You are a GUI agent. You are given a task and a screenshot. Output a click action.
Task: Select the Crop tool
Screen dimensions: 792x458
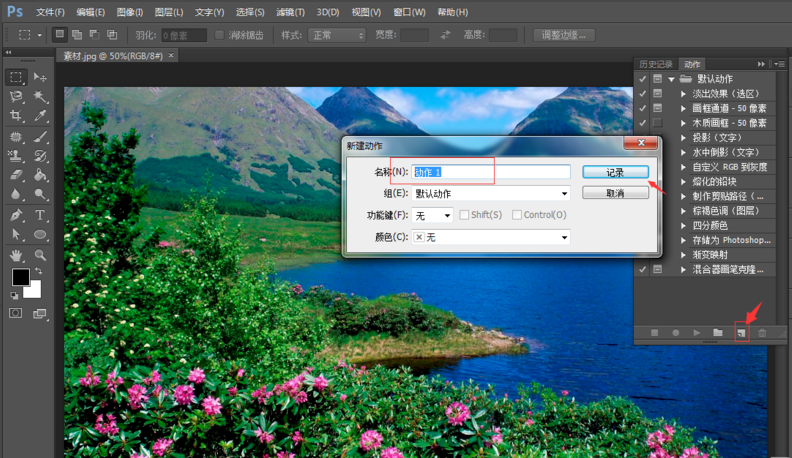16,117
